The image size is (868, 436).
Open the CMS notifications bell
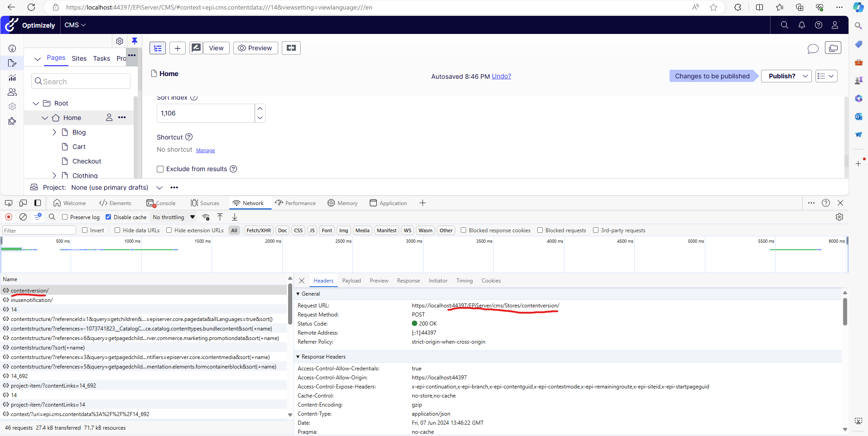pyautogui.click(x=801, y=25)
